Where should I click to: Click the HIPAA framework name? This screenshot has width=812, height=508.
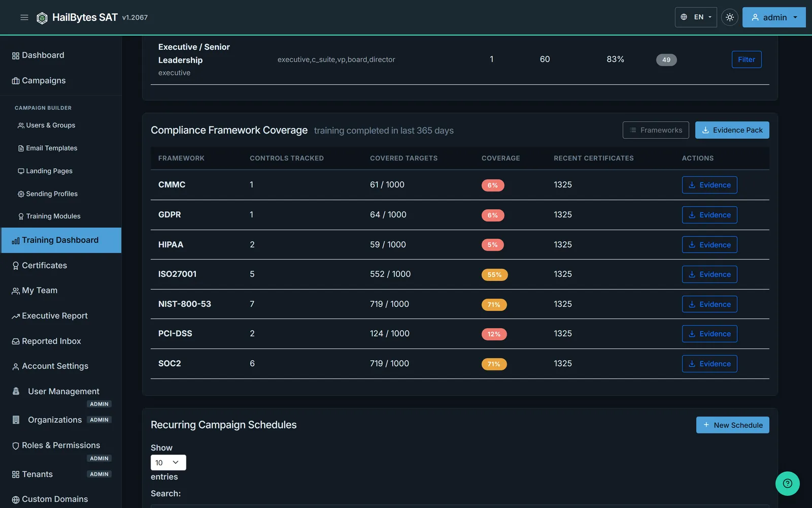[x=171, y=245]
